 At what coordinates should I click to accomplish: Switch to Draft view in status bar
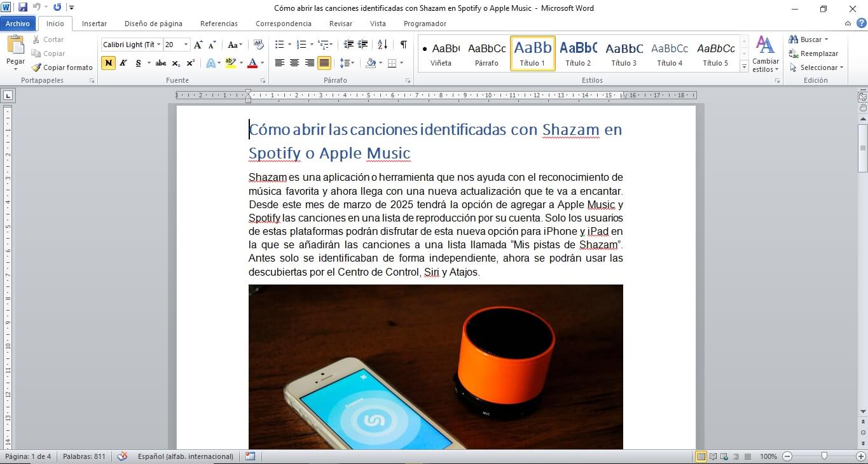coord(748,456)
